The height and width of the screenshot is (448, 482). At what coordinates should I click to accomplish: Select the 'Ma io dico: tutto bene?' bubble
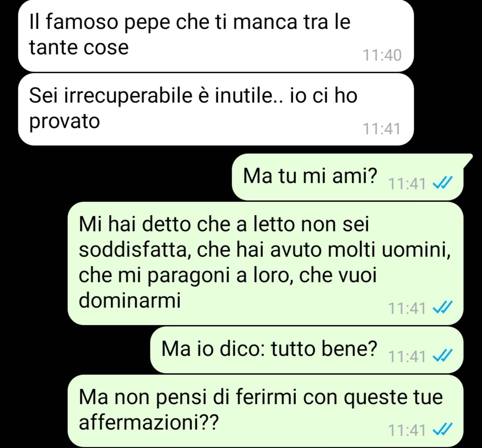coord(307,350)
